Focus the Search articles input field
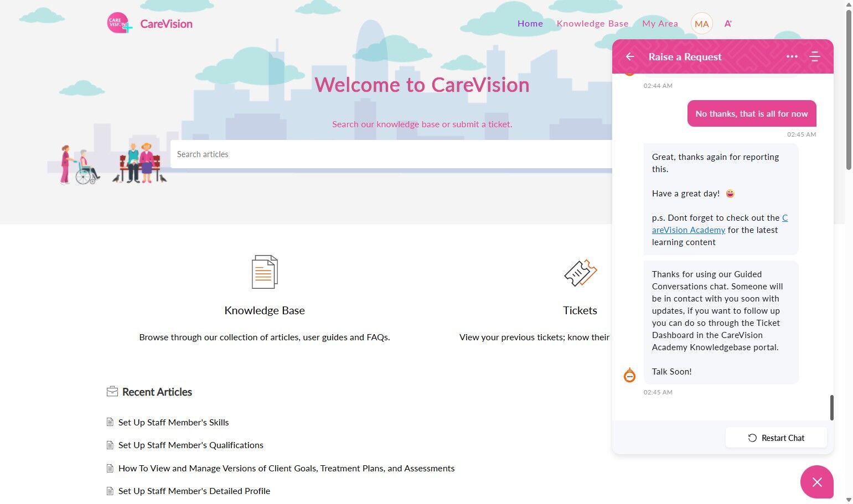Viewport: 853px width, 504px height. [x=391, y=154]
